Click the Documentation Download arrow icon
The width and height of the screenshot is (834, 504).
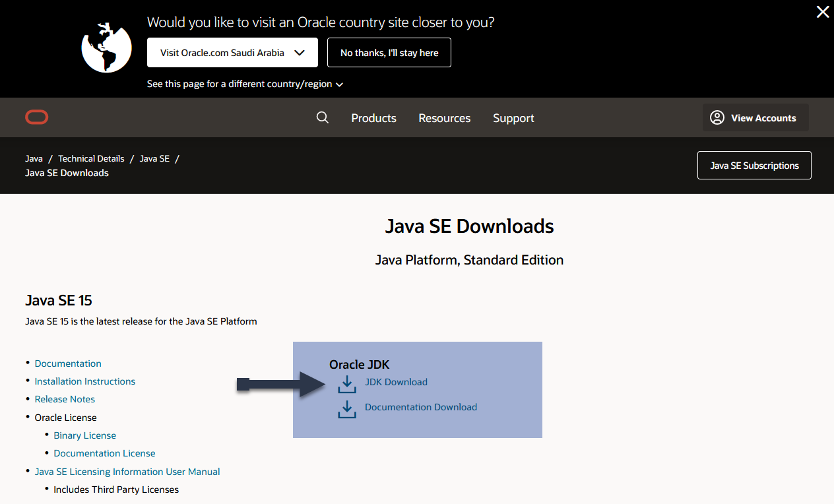pos(346,408)
